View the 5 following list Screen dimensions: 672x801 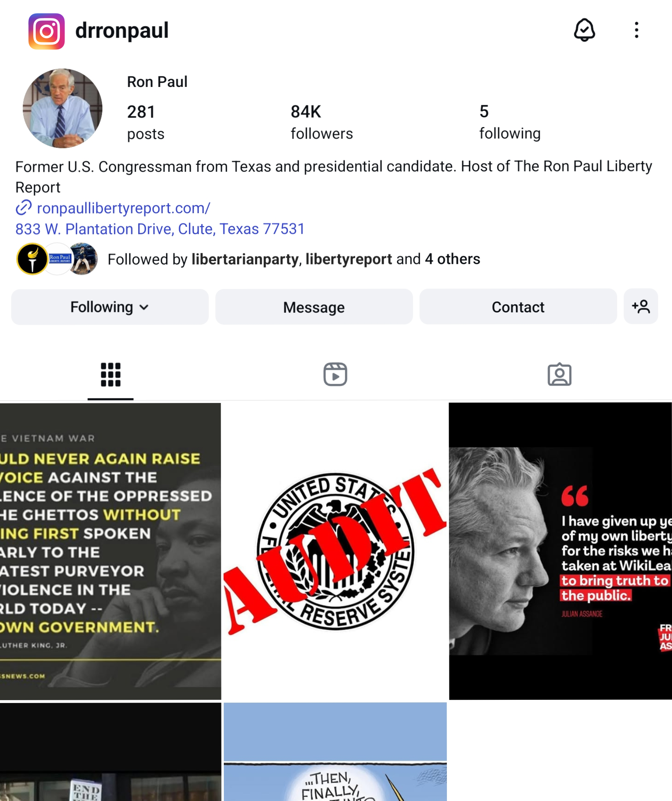[x=510, y=122]
